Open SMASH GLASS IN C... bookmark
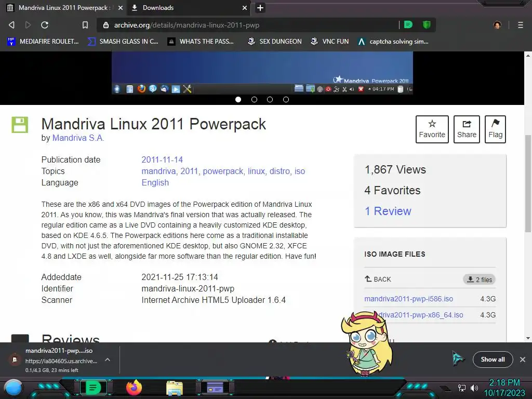 tap(123, 42)
